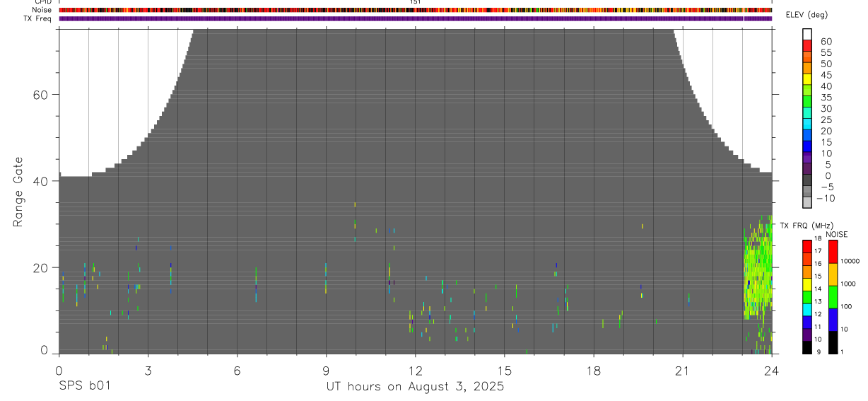Click the x-axis tick label '15'

[504, 371]
